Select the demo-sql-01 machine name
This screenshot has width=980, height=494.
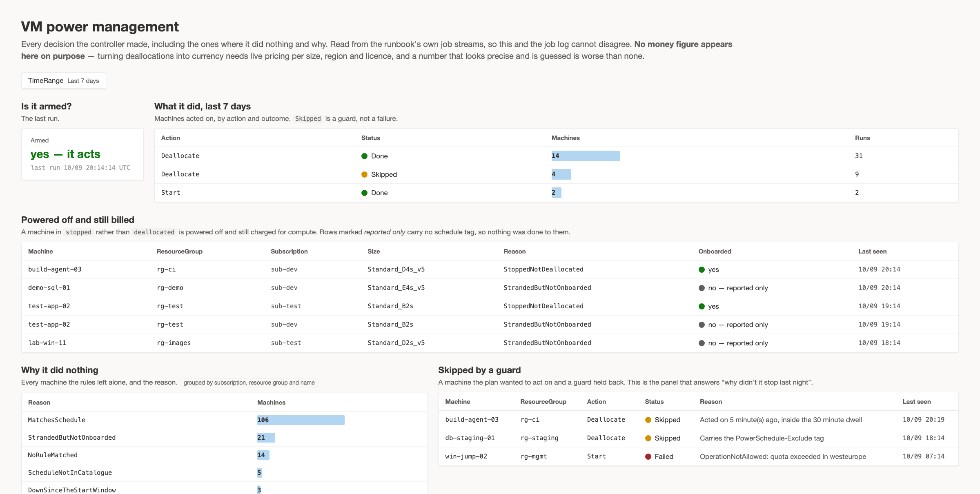click(x=49, y=288)
